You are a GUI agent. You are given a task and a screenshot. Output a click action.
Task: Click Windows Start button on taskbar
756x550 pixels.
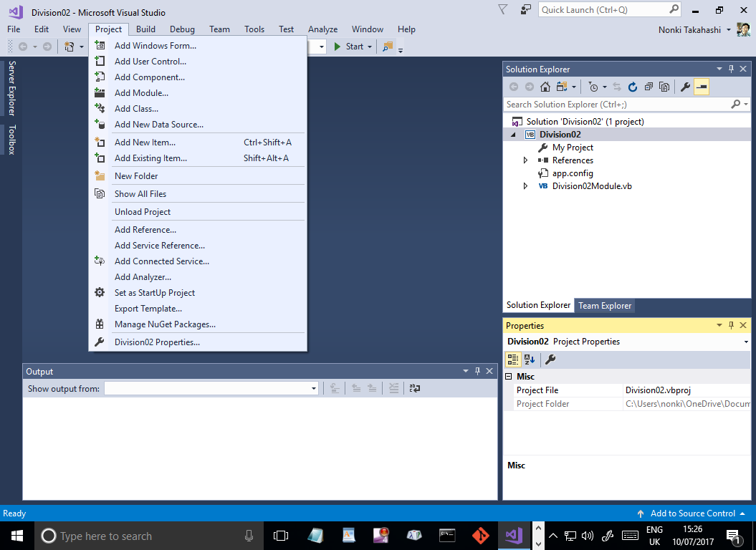point(17,536)
